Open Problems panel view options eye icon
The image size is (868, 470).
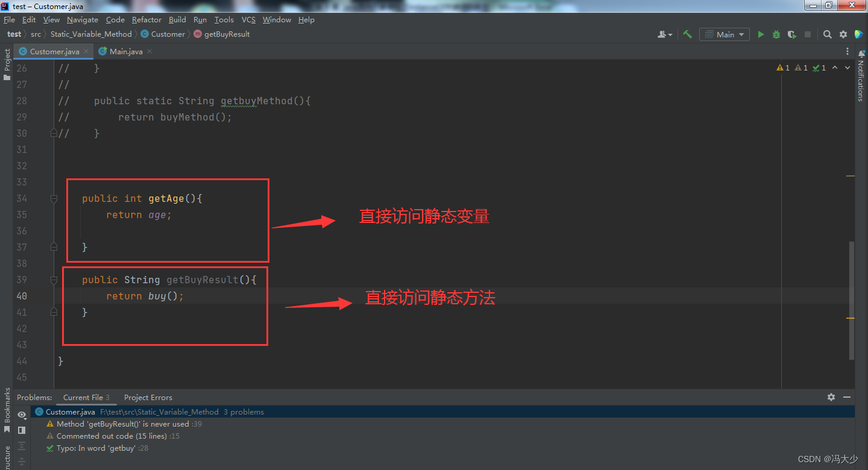click(22, 415)
